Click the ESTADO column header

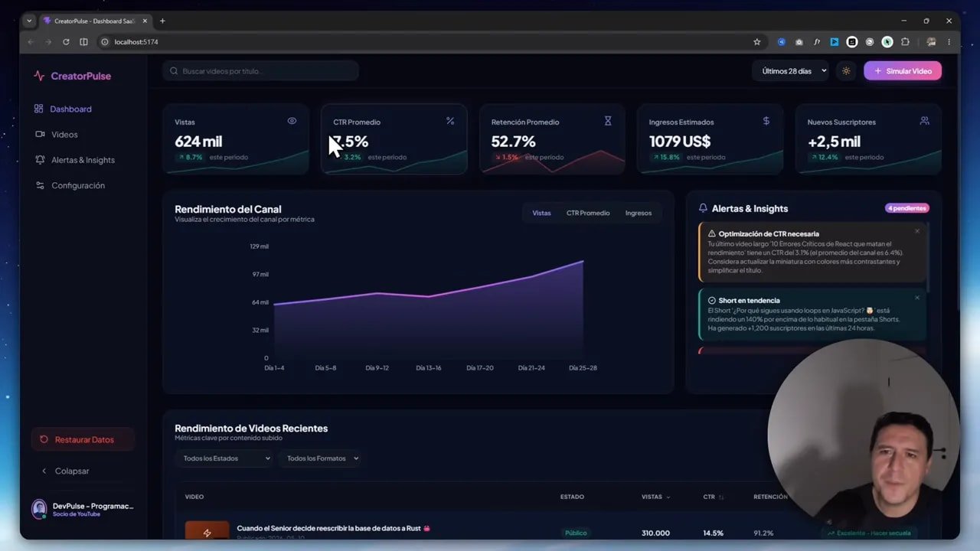click(x=572, y=497)
